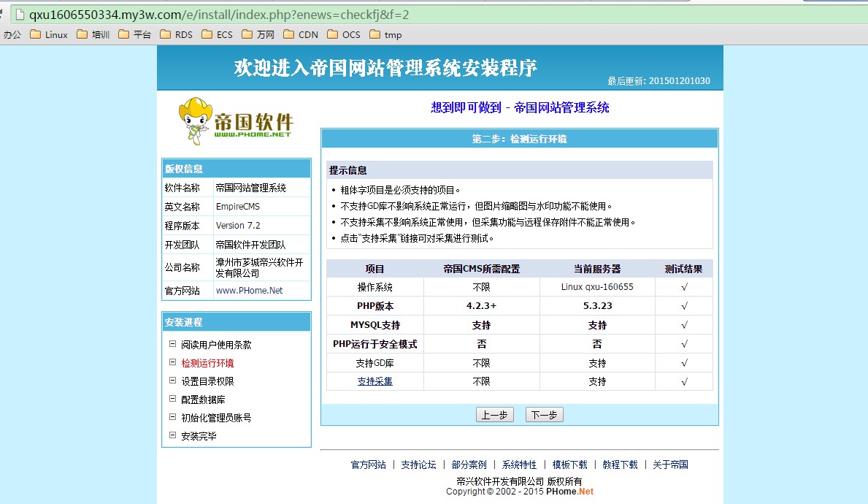The width and height of the screenshot is (868, 504).
Task: Select 设置目录权限 step in install progress
Action: 207,381
